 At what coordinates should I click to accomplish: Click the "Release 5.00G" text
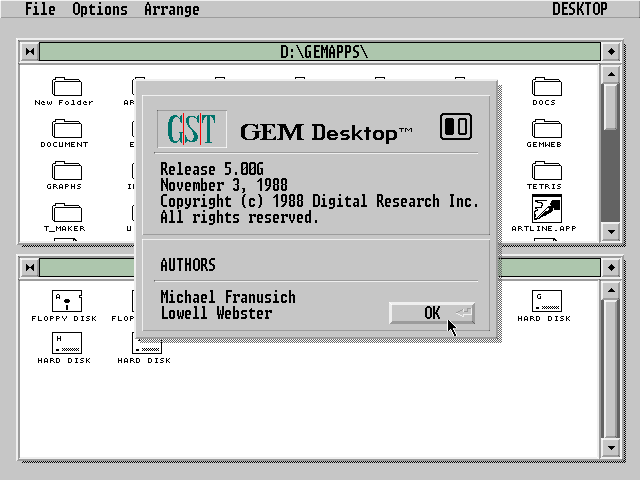click(212, 169)
